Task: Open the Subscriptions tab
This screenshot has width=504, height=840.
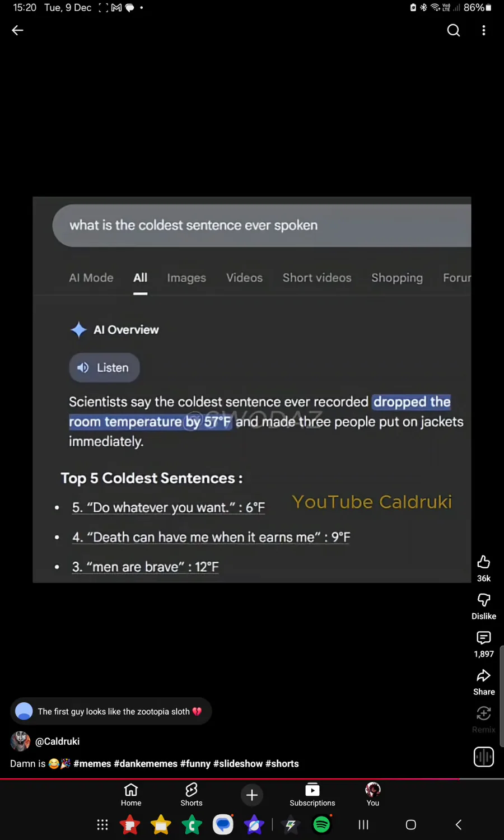Action: [312, 794]
